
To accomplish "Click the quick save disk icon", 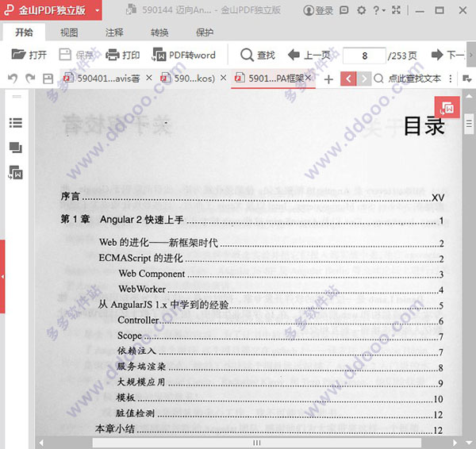I will tap(48, 79).
